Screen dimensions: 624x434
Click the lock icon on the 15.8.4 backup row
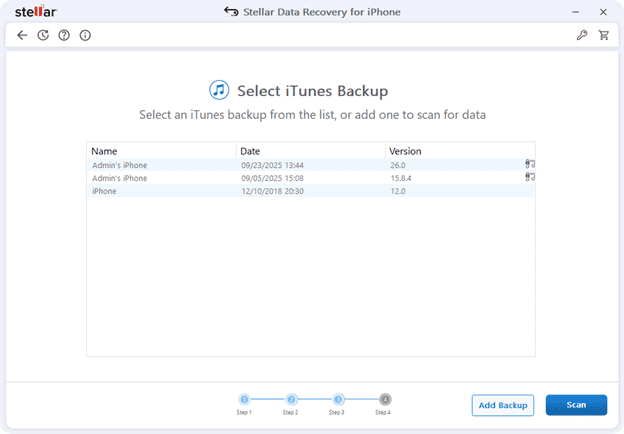pos(530,177)
